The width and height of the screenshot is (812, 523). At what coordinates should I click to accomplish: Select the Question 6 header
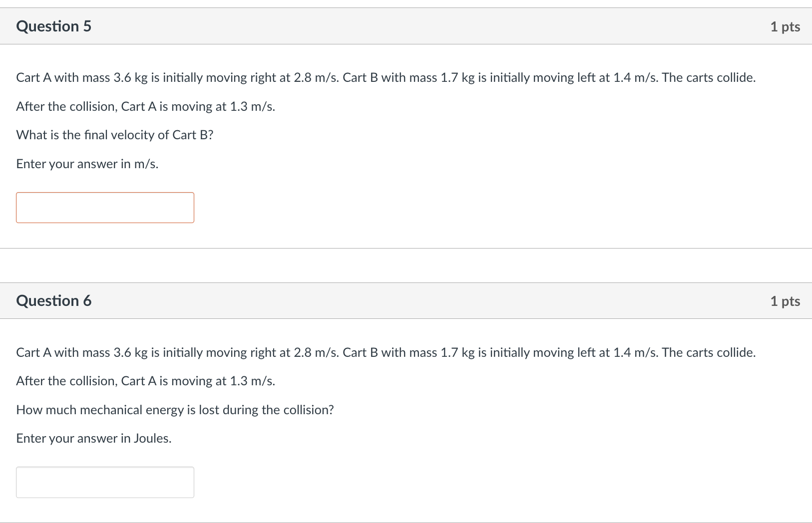point(53,300)
